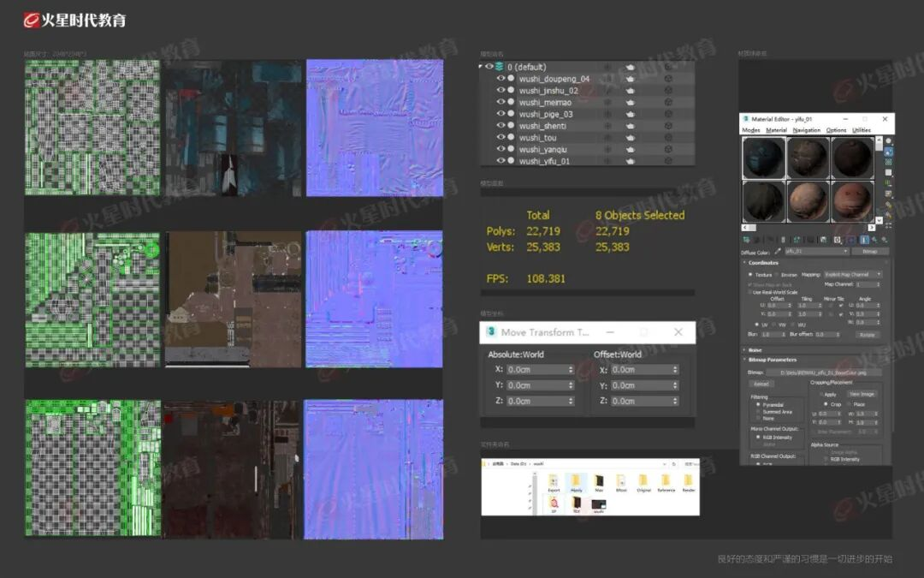Click the Absolute World X input field
This screenshot has height=578, width=924.
[539, 370]
